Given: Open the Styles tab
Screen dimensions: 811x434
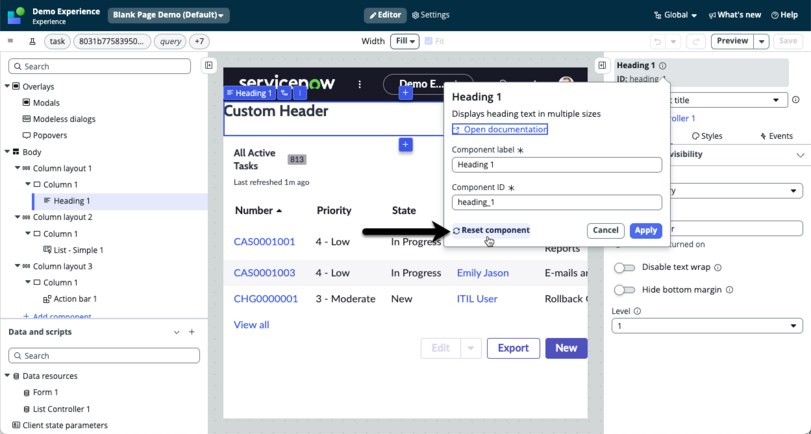Looking at the screenshot, I should click(707, 136).
